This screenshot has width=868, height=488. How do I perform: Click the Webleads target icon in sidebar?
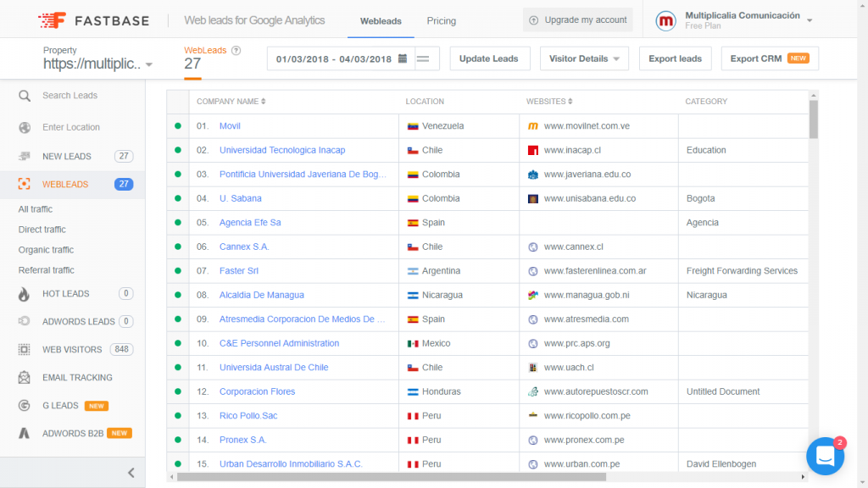click(25, 184)
